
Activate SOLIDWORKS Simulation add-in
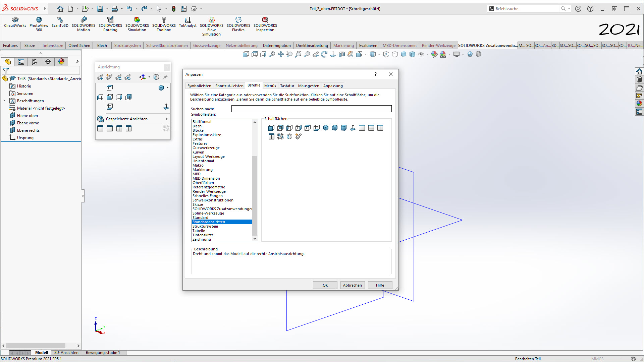137,24
